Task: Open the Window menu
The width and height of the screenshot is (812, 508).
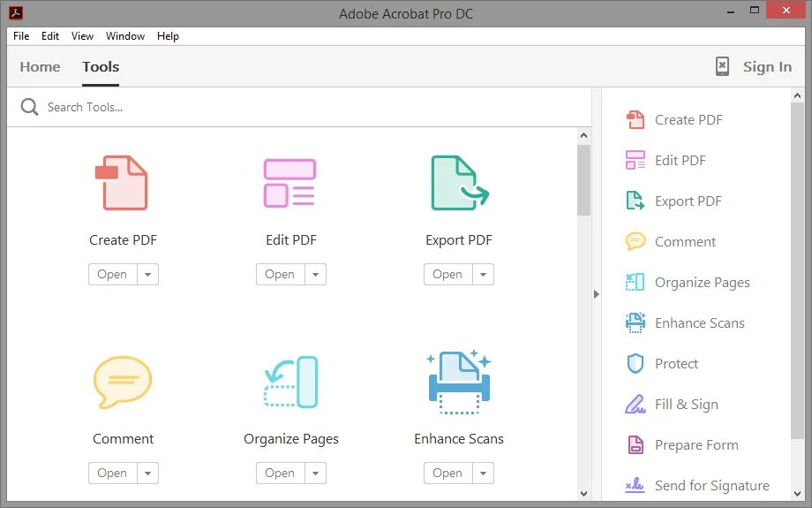Action: pos(125,35)
